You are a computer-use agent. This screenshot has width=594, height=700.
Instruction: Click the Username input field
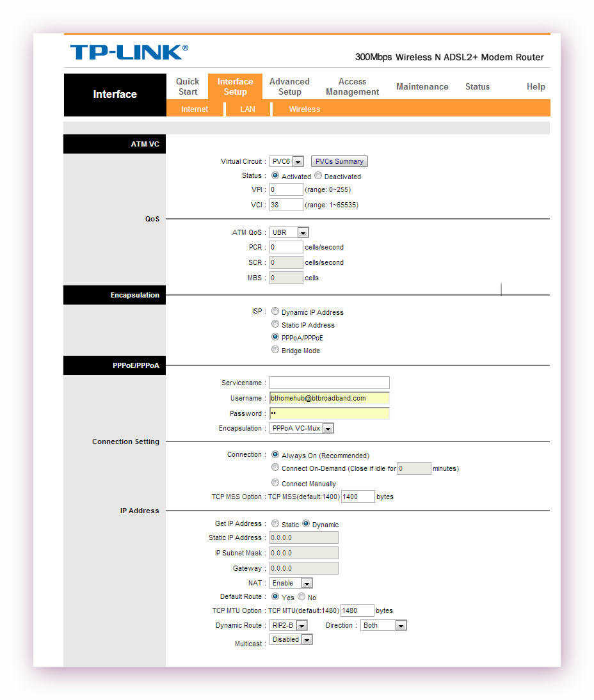tap(329, 398)
